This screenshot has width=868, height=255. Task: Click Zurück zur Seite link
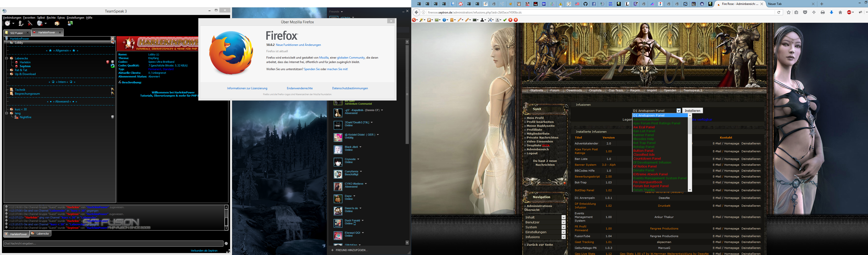coord(540,244)
